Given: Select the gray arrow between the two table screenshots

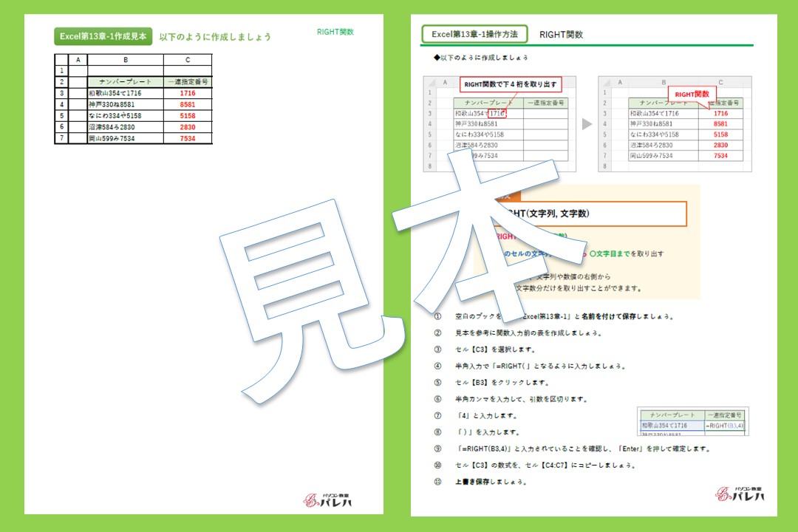Looking at the screenshot, I should tap(587, 123).
